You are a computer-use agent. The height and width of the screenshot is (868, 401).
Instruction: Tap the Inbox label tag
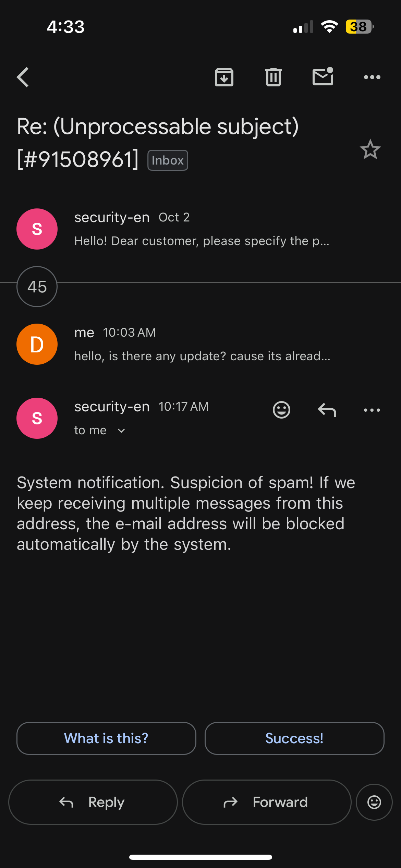click(168, 160)
